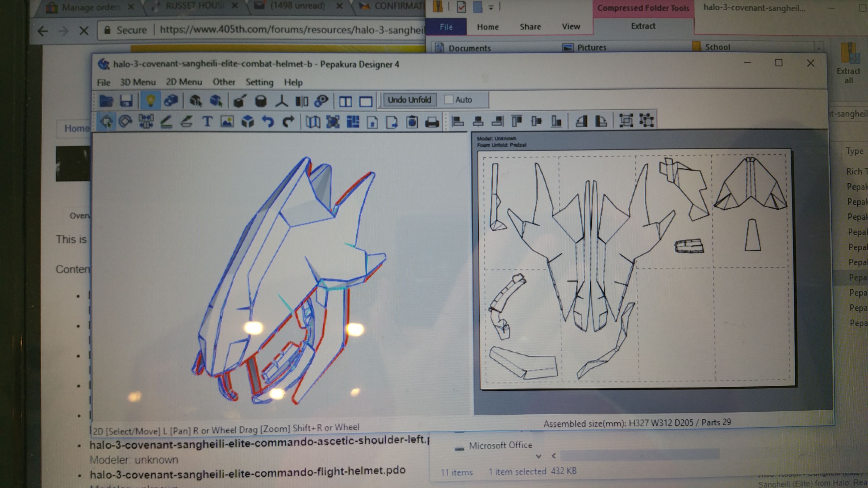Click the Undo Unfold button
868x488 pixels.
pyautogui.click(x=410, y=100)
